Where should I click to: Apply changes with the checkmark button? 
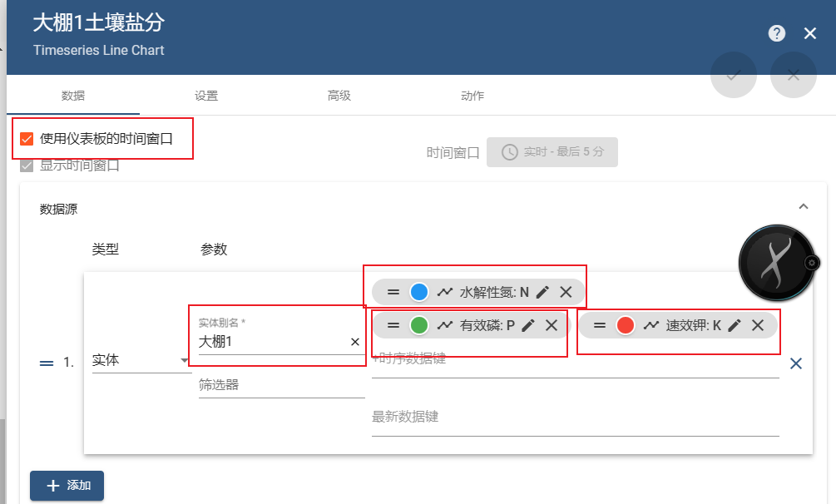(733, 75)
